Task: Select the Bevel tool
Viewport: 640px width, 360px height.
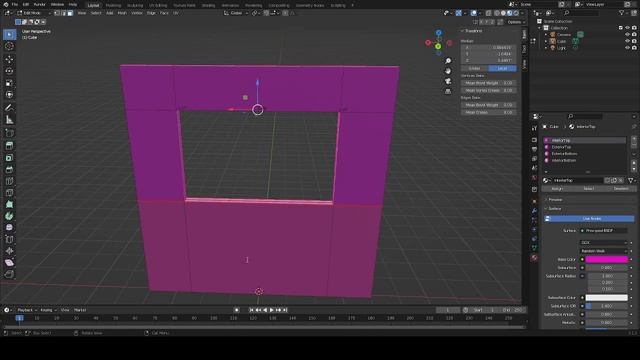Action: 9,169
